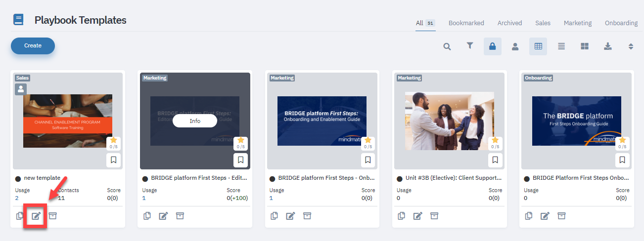Viewport: 644px width, 241px height.
Task: Switch to large tile view
Action: pos(585,46)
